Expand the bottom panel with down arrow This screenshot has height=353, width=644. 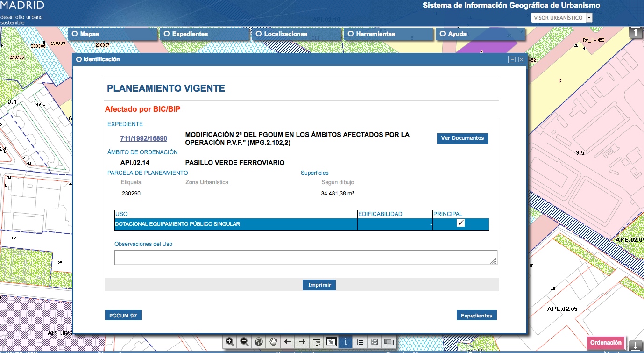(x=635, y=346)
